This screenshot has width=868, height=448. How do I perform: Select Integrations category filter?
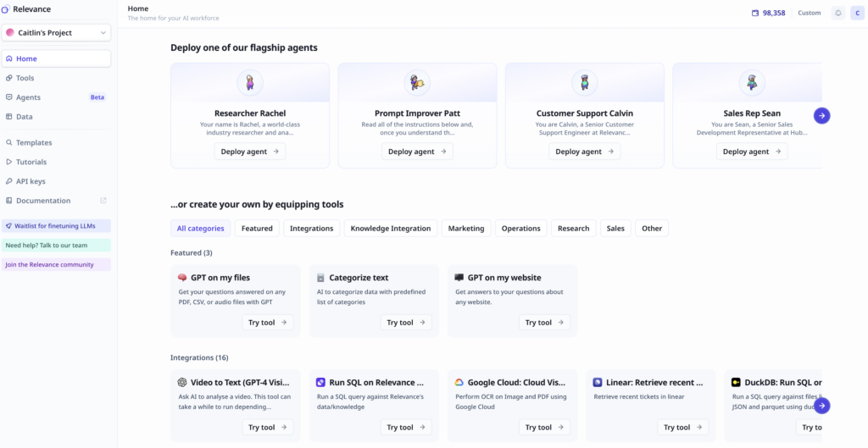tap(312, 229)
